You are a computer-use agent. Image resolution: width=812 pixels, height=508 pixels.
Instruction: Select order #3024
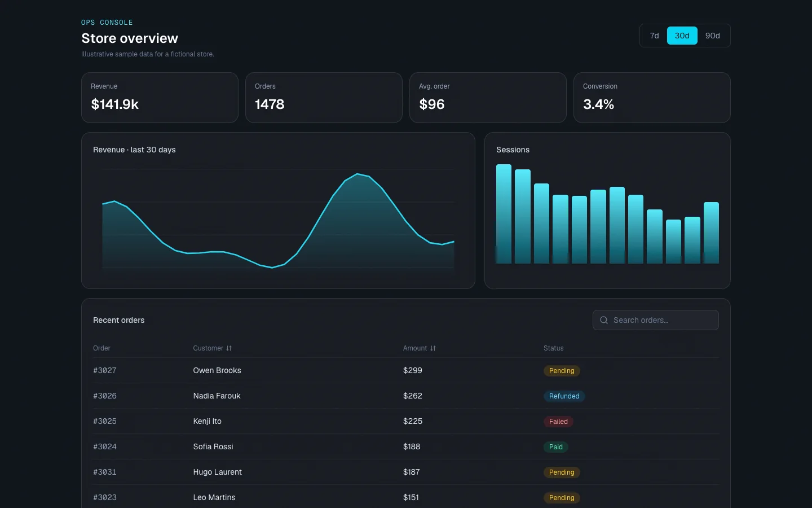105,446
